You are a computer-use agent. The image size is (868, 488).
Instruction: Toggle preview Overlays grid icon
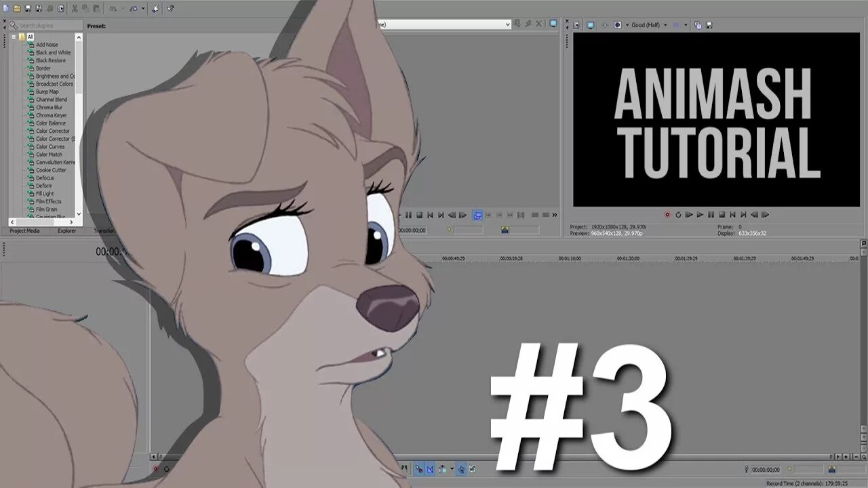click(x=675, y=25)
